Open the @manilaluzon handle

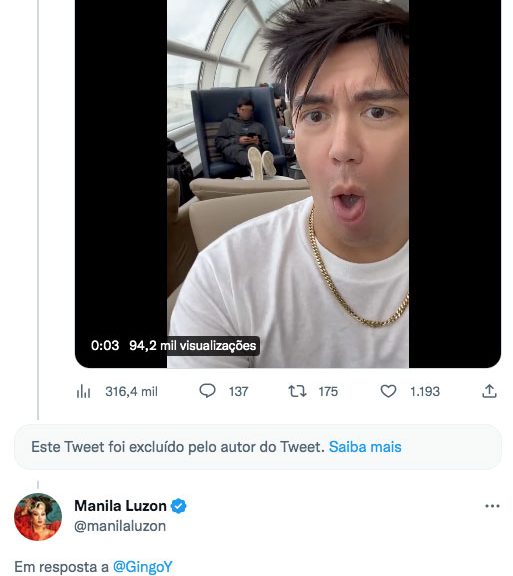pyautogui.click(x=120, y=526)
